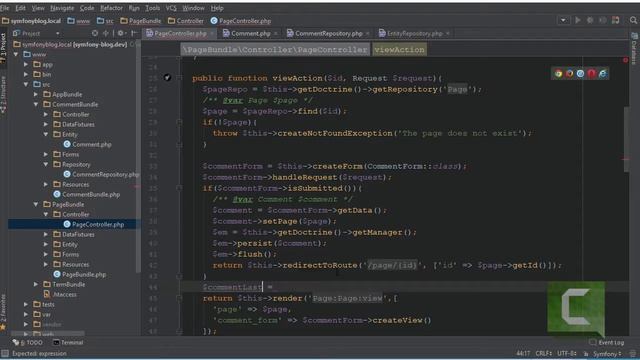Hide the Project tool window
Screen dimensions: 640x360
[x=134, y=33]
